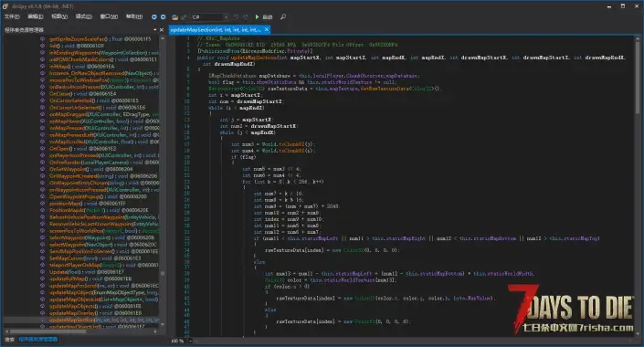This screenshot has height=347, width=644.
Task: Click the open file folder icon
Action: (175, 16)
